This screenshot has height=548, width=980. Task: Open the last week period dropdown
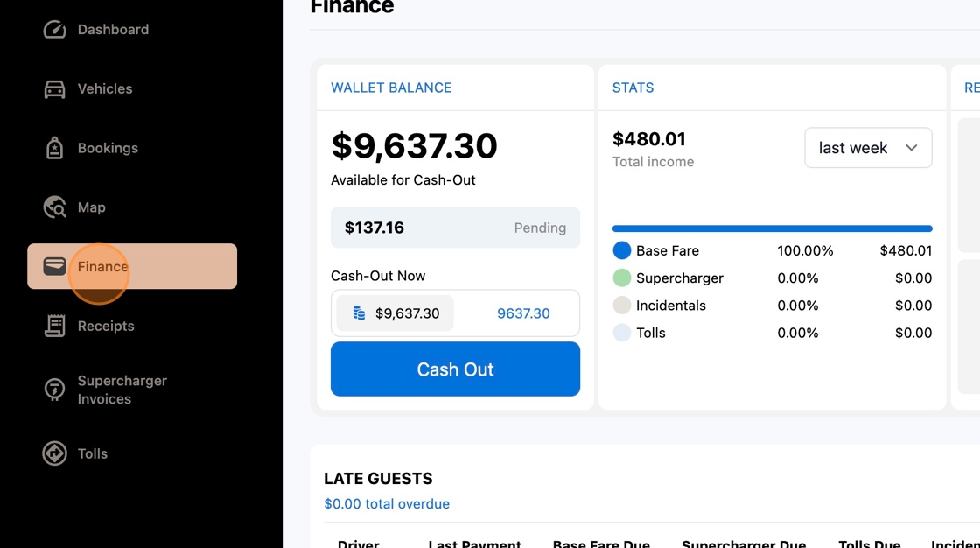tap(868, 148)
